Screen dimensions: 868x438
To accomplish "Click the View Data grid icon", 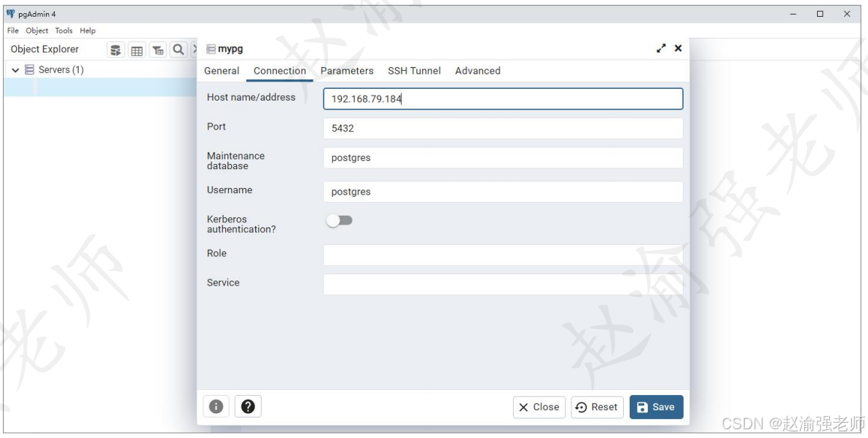I will [x=136, y=49].
